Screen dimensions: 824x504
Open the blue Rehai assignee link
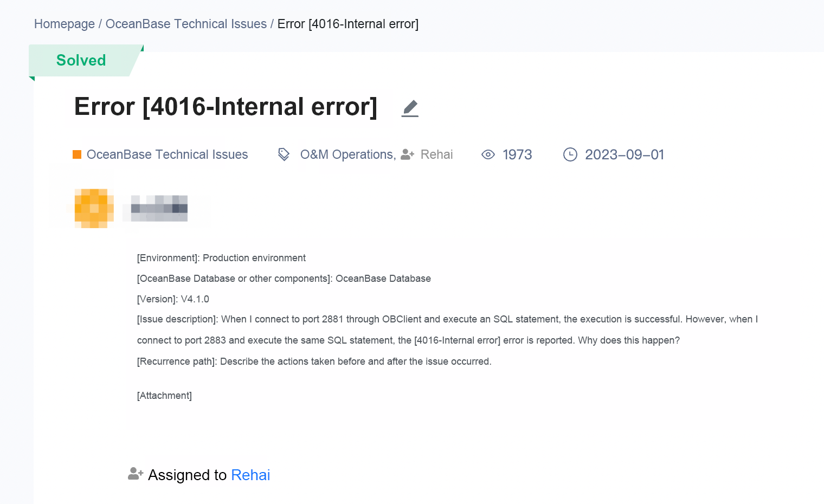tap(250, 475)
